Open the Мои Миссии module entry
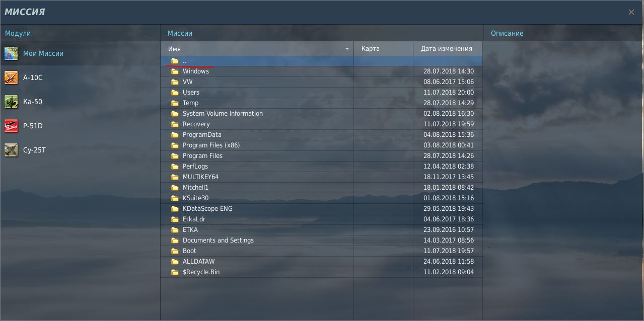Image resolution: width=644 pixels, height=321 pixels. point(43,53)
